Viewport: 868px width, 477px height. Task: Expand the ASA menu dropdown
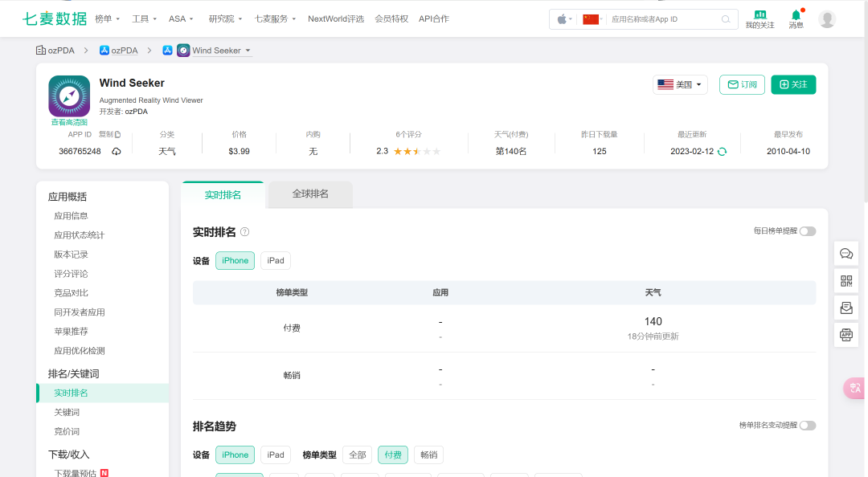[181, 18]
